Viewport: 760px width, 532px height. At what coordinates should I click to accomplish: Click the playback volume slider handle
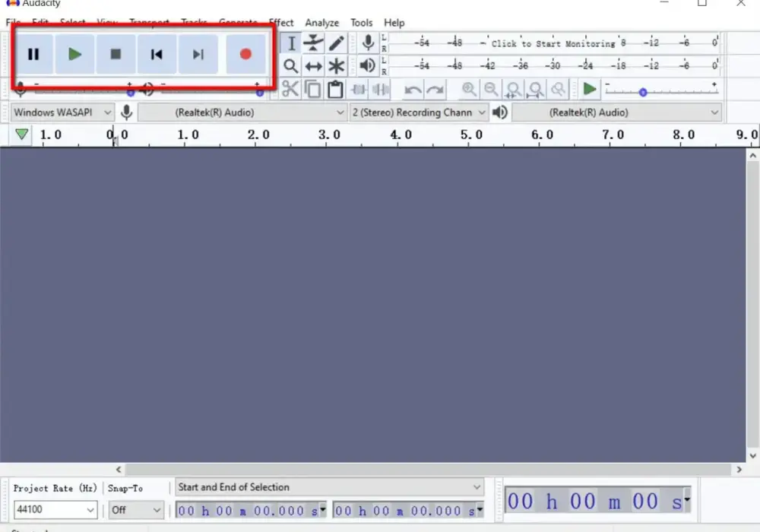coord(260,91)
